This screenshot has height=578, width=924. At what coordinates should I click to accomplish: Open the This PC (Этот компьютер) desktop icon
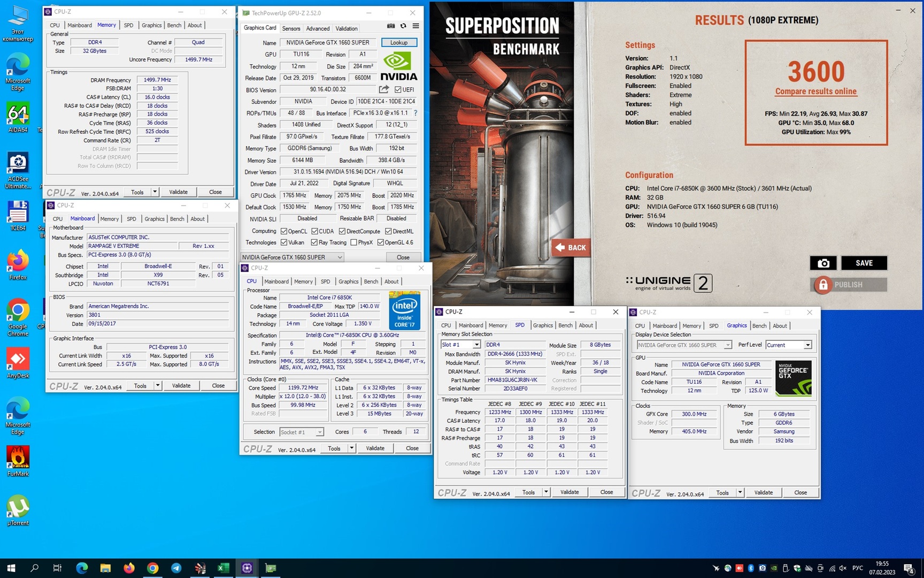tap(18, 24)
